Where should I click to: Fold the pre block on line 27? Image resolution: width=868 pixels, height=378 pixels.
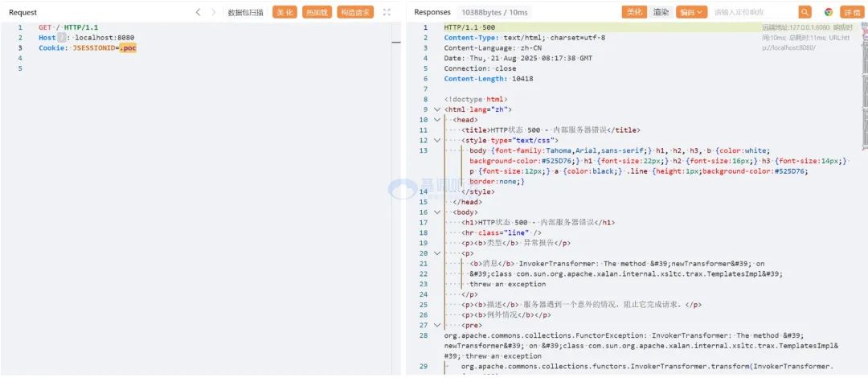click(x=436, y=326)
